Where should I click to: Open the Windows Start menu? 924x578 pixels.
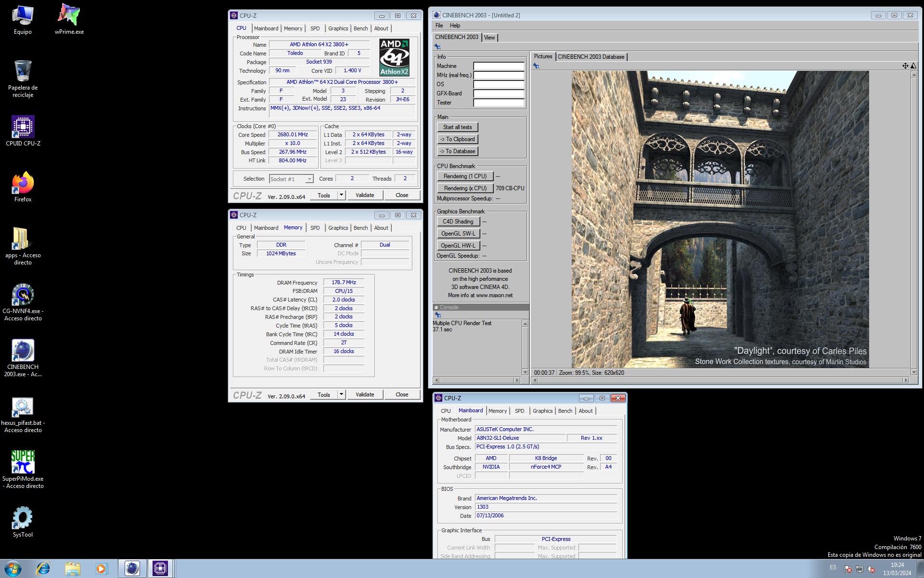coord(13,569)
